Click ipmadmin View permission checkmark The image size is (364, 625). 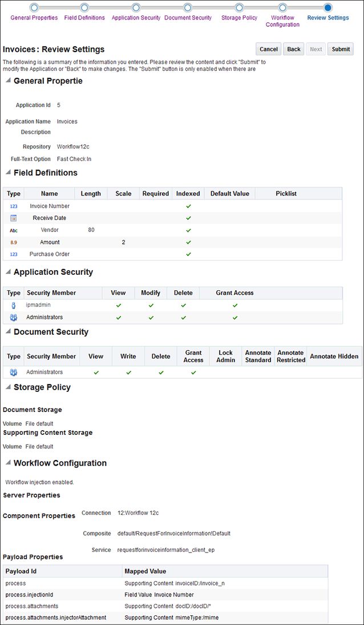pos(118,306)
